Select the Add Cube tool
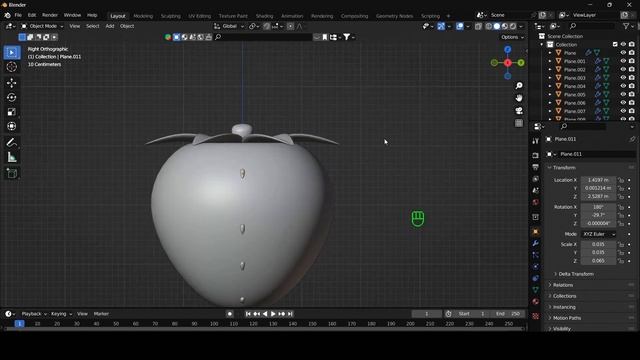640x360 pixels. click(12, 173)
